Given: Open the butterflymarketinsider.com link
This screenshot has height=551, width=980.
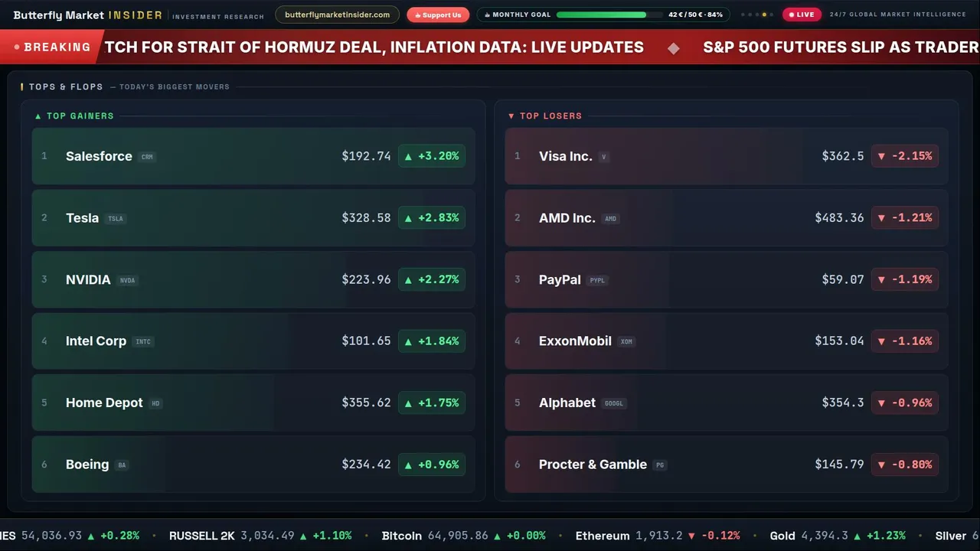Looking at the screenshot, I should (337, 15).
